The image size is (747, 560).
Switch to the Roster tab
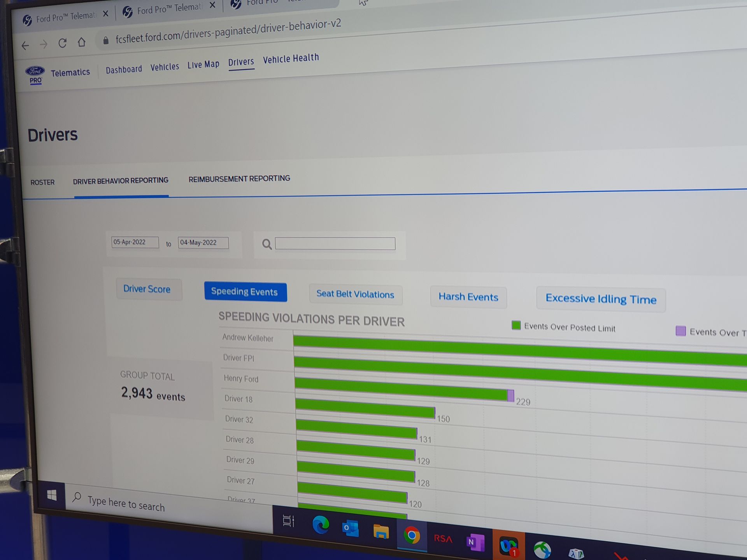tap(42, 182)
